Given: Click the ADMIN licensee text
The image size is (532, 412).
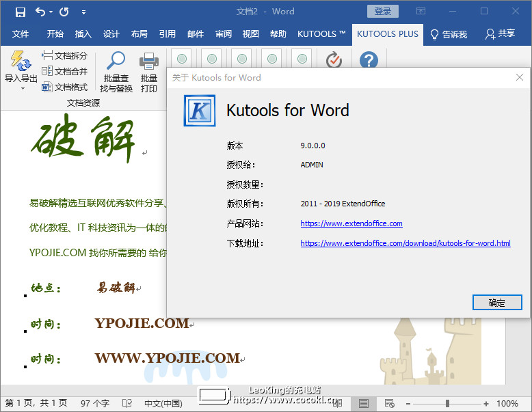Looking at the screenshot, I should [x=312, y=165].
